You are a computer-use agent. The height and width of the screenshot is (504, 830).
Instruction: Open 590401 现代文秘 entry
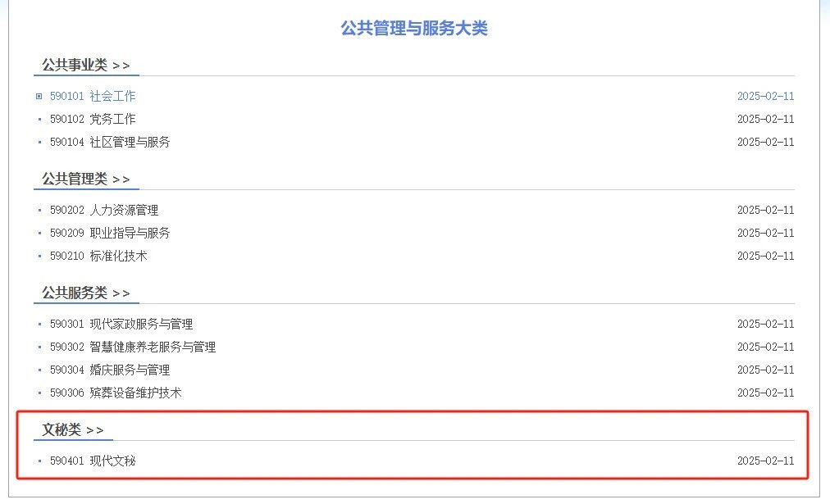tap(93, 461)
